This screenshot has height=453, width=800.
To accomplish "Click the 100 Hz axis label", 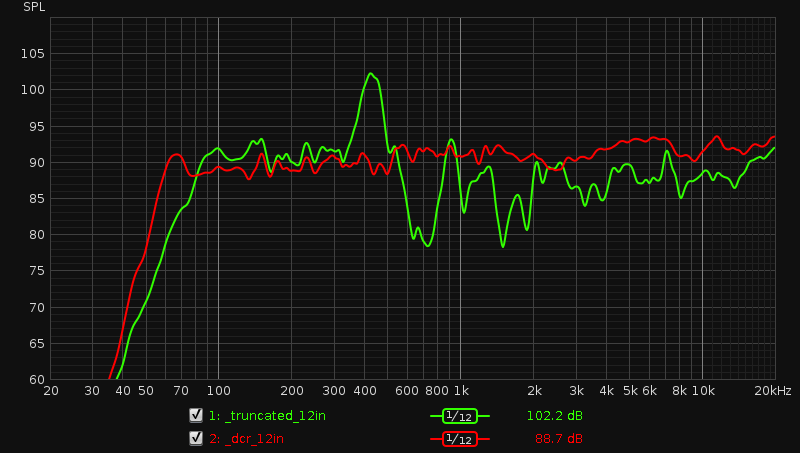I will pyautogui.click(x=218, y=391).
